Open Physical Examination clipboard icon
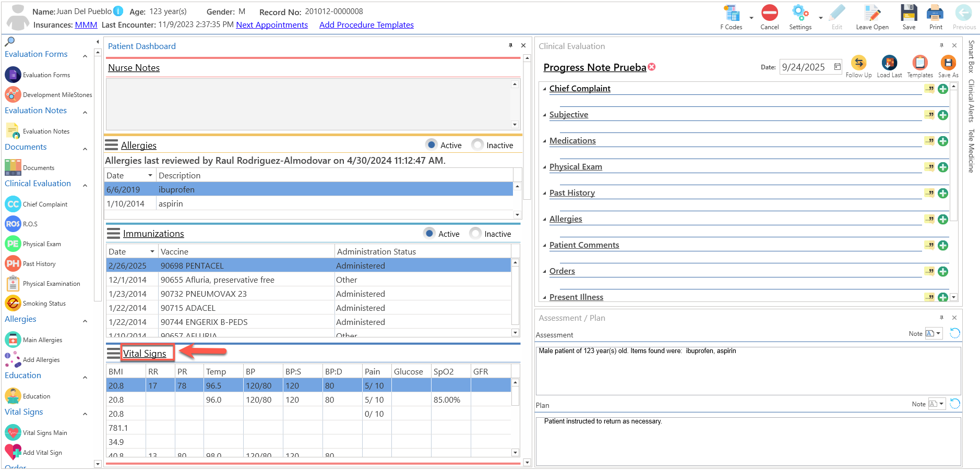The height and width of the screenshot is (472, 980). click(x=13, y=283)
